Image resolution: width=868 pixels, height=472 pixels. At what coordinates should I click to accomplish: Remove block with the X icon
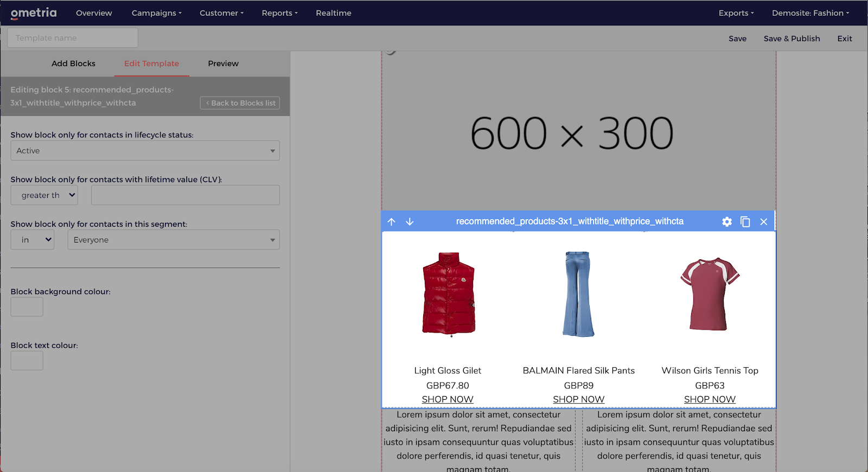click(x=764, y=221)
